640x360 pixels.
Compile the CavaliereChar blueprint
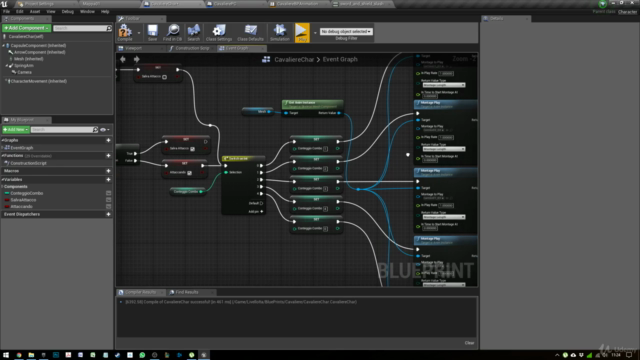pos(125,33)
